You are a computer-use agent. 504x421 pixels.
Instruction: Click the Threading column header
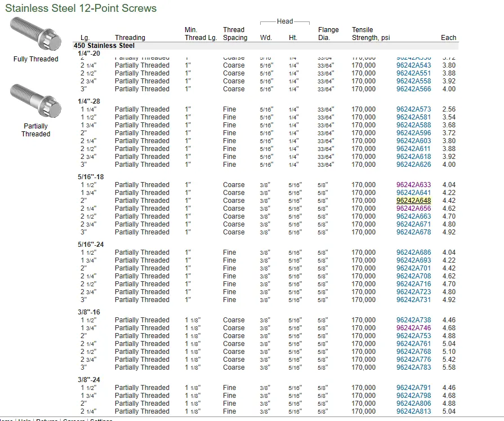click(130, 38)
